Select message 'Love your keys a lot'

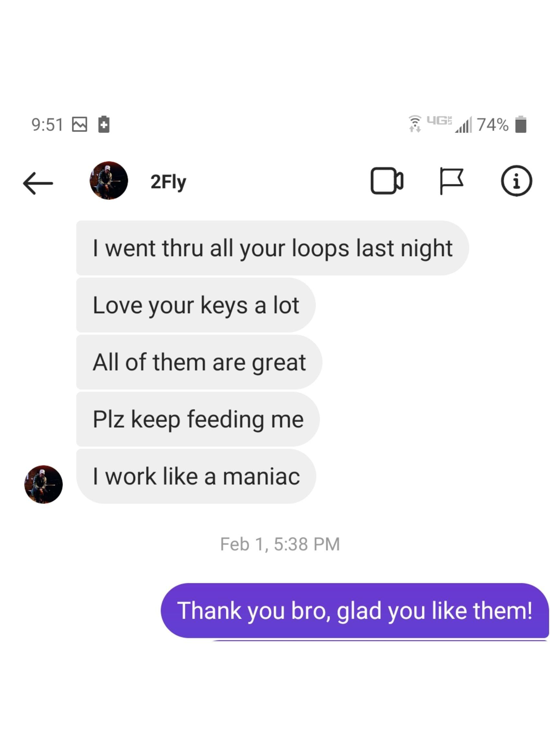(x=196, y=305)
